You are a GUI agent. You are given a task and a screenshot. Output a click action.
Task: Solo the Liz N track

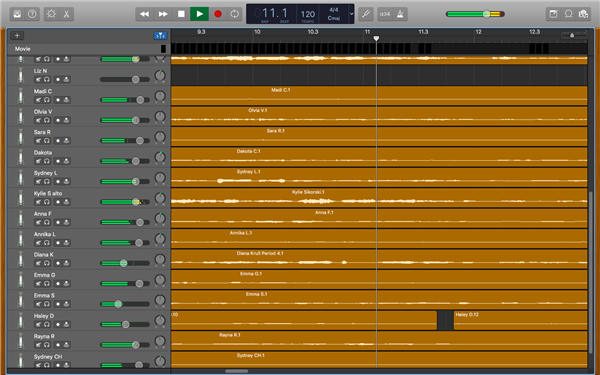point(47,80)
